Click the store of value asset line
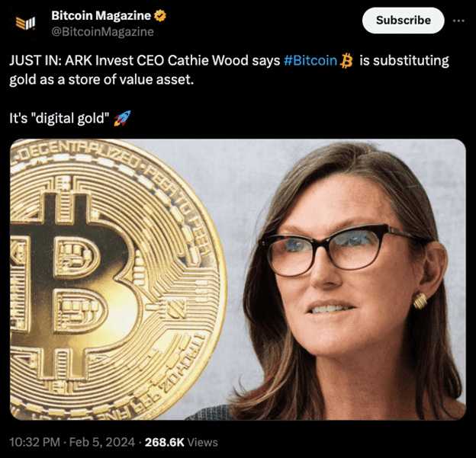 tap(101, 79)
